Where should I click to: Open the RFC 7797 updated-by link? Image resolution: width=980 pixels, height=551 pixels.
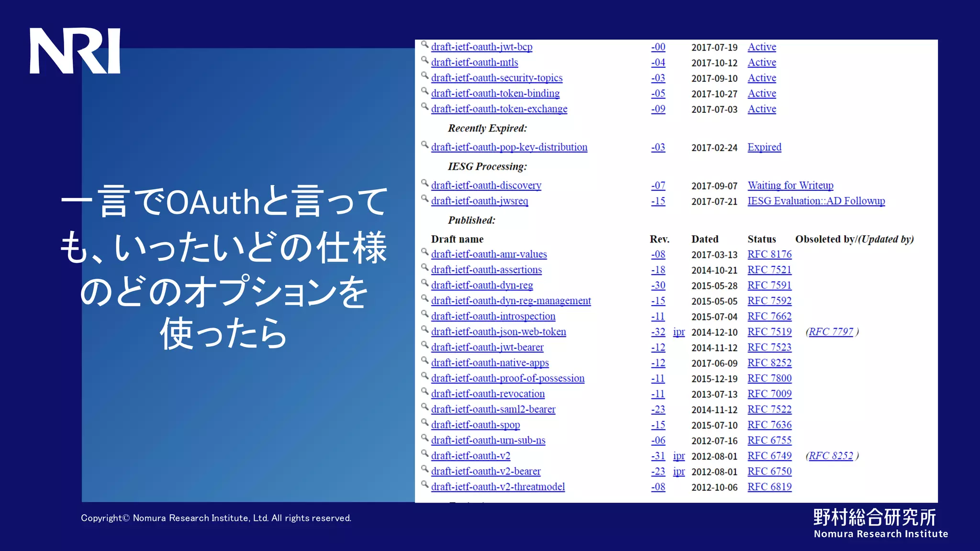click(831, 332)
